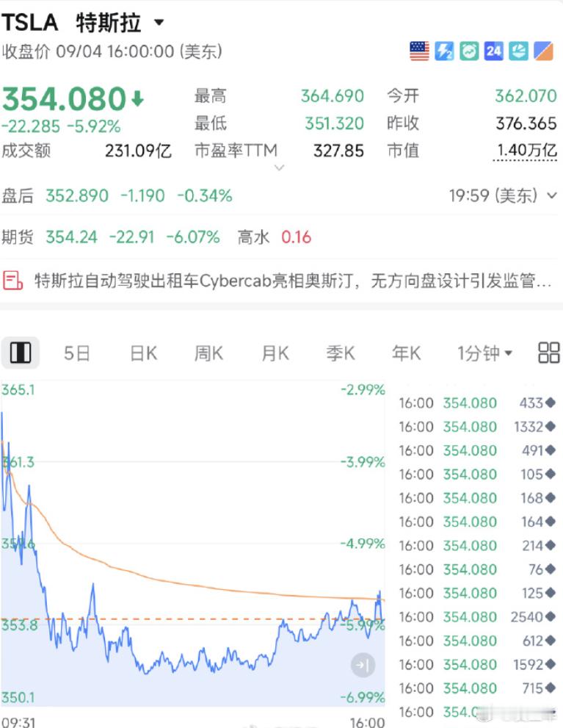Select the trade row with volume 214
Viewport: 563px width, 728px height.
click(x=477, y=545)
